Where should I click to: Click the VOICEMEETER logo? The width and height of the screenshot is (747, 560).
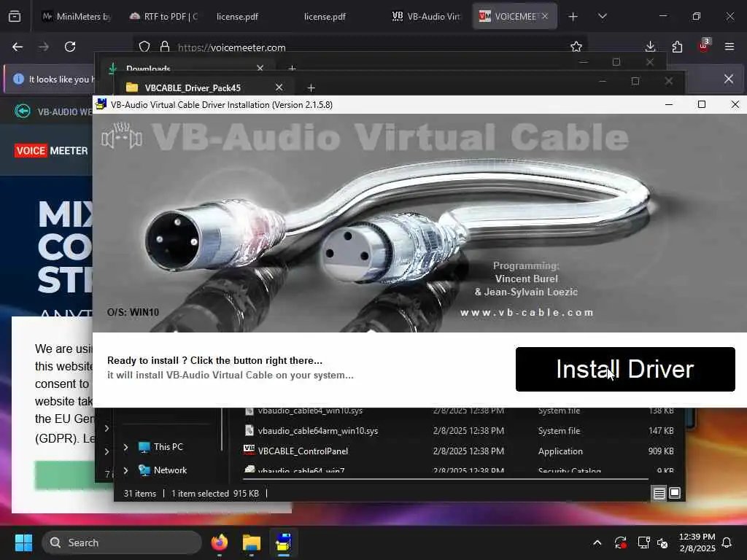tap(52, 151)
